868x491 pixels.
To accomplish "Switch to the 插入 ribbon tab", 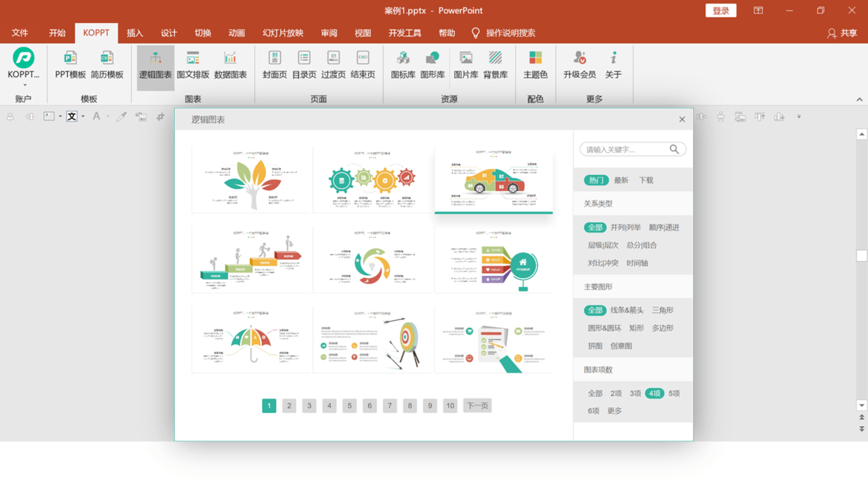I will pos(135,33).
